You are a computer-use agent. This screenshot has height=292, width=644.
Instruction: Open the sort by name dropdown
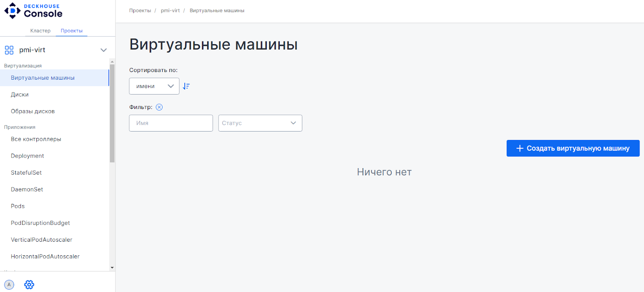coord(154,86)
